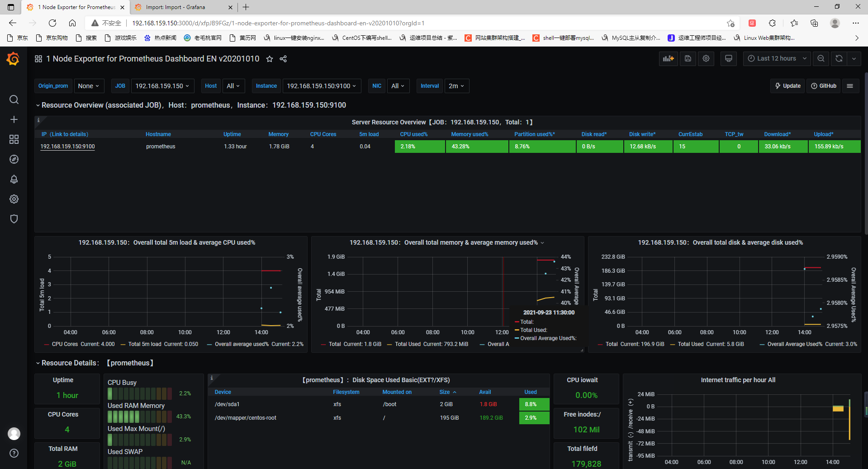
Task: Click the /dev/sda1 Used 8.8% cell
Action: [x=534, y=404]
